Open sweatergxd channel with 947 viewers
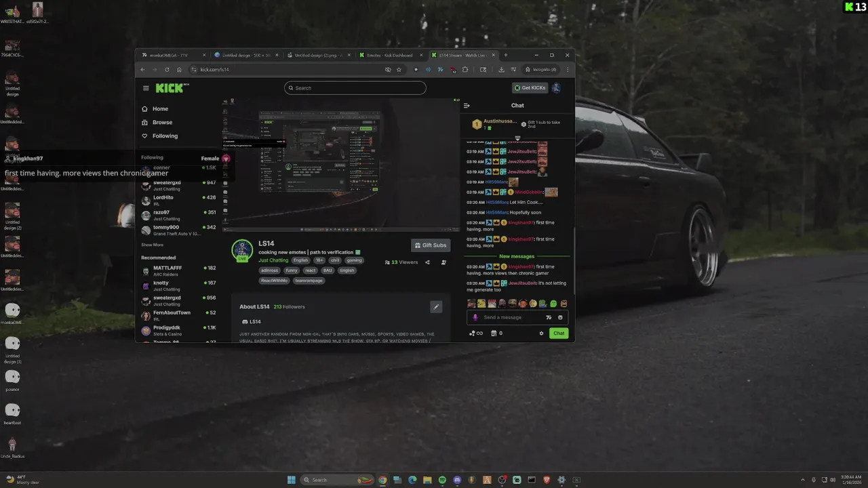 coord(178,186)
